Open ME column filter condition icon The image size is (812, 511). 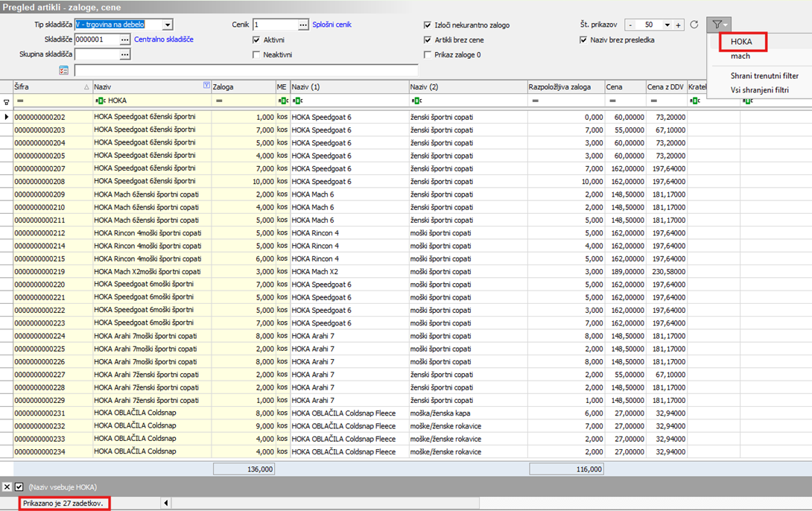tap(283, 101)
